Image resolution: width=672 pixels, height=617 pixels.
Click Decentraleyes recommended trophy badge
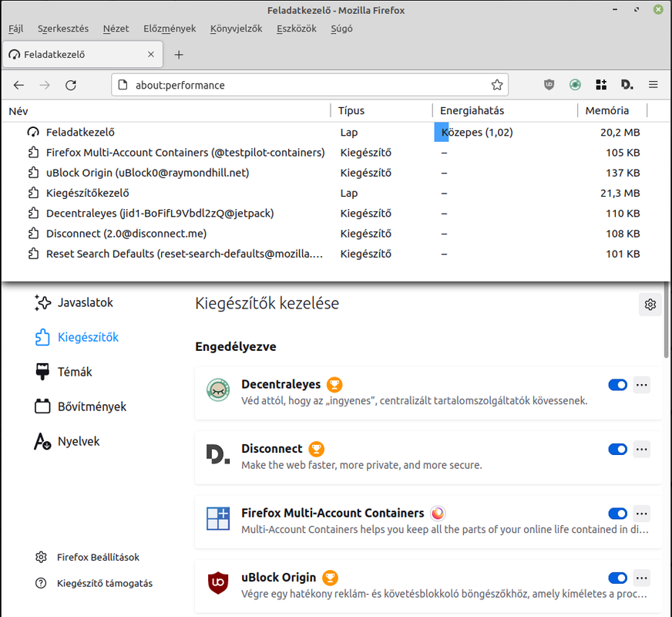click(x=334, y=385)
